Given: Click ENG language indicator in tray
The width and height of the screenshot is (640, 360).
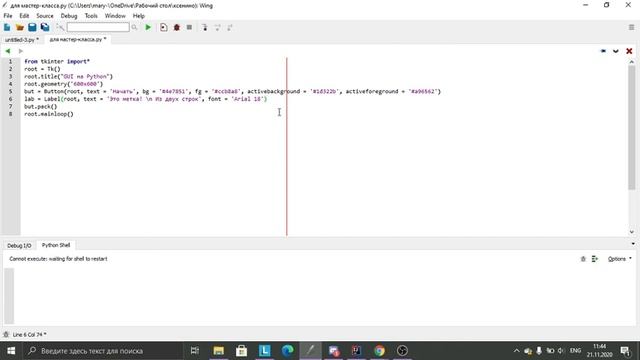Looking at the screenshot, I should [x=575, y=351].
